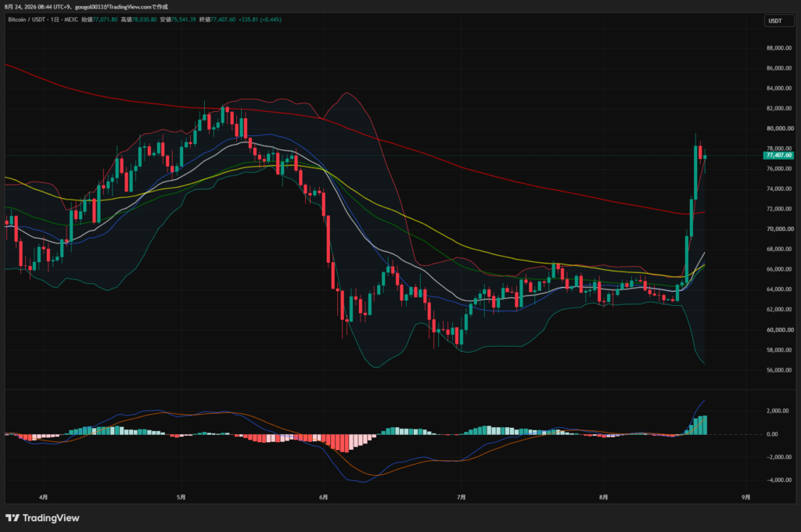This screenshot has width=801, height=532.
Task: Click the 58,000.00 price axis label
Action: click(x=780, y=350)
